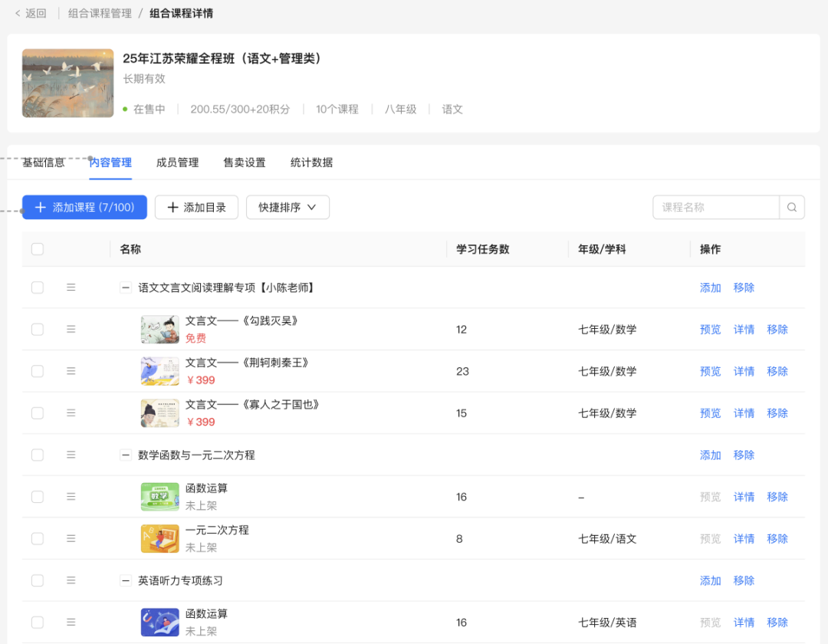The height and width of the screenshot is (644, 828).
Task: Click the 添加课程 (7/100) button
Action: coord(84,208)
